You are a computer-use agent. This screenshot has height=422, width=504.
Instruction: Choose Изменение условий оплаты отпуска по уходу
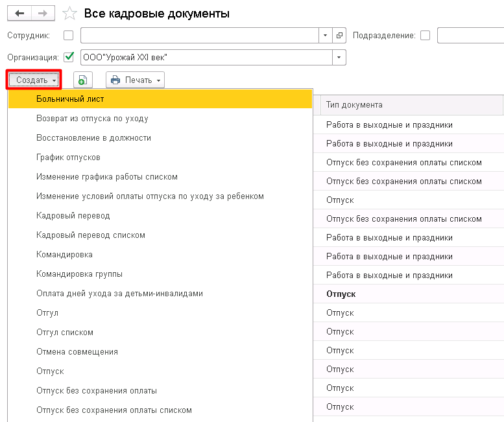coord(160,196)
